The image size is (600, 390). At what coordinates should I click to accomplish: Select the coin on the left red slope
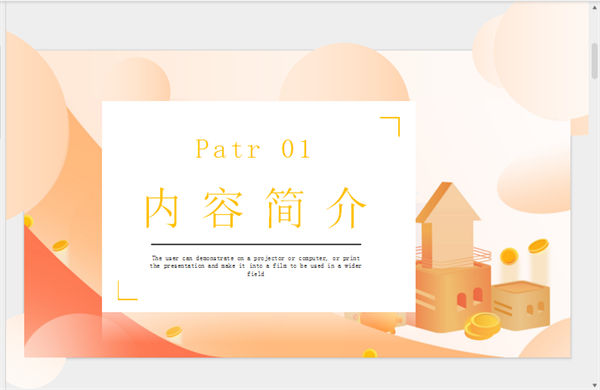tap(60, 246)
